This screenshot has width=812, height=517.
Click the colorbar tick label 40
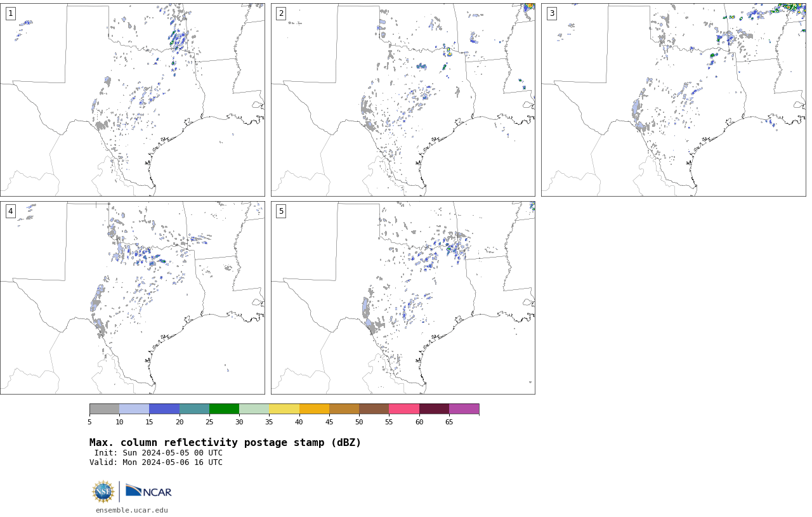299,422
